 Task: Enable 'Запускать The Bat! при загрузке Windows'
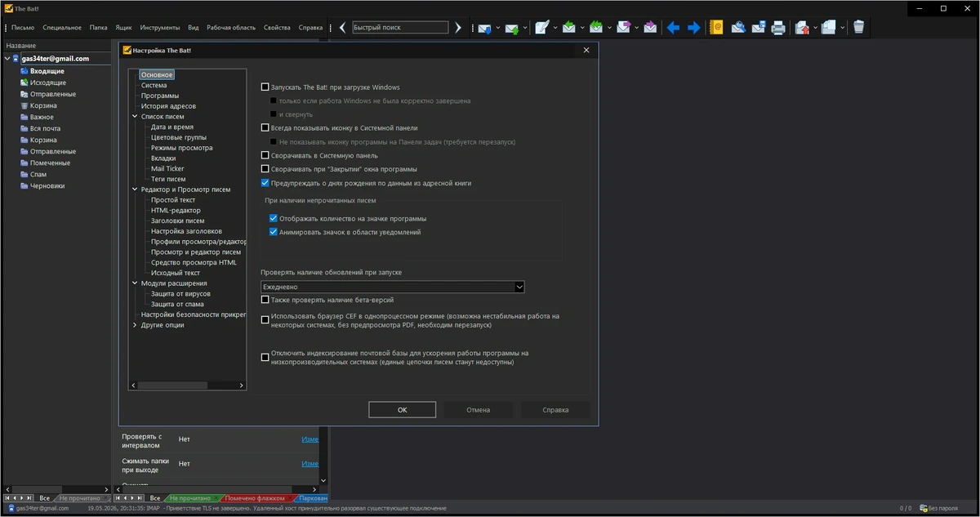coord(265,87)
